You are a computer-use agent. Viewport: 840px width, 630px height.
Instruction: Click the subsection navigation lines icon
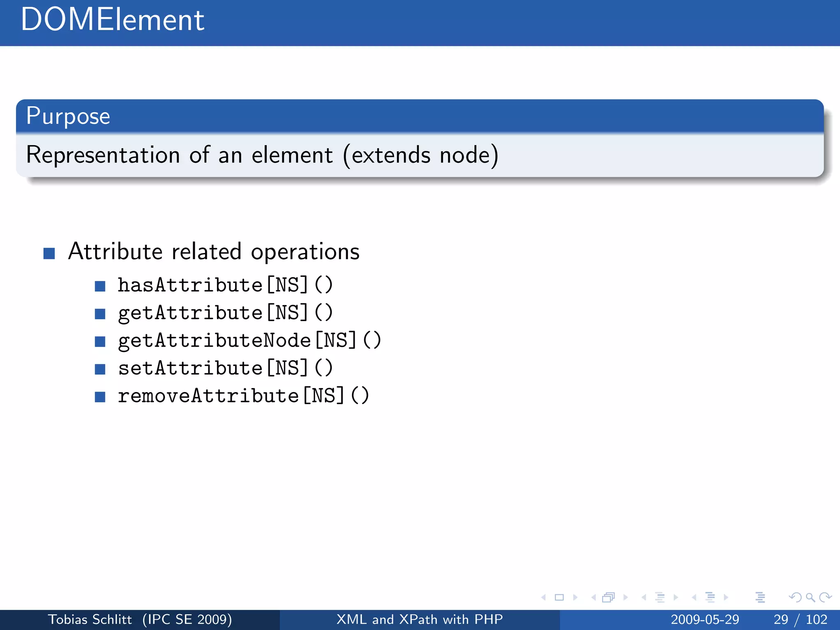pyautogui.click(x=660, y=598)
